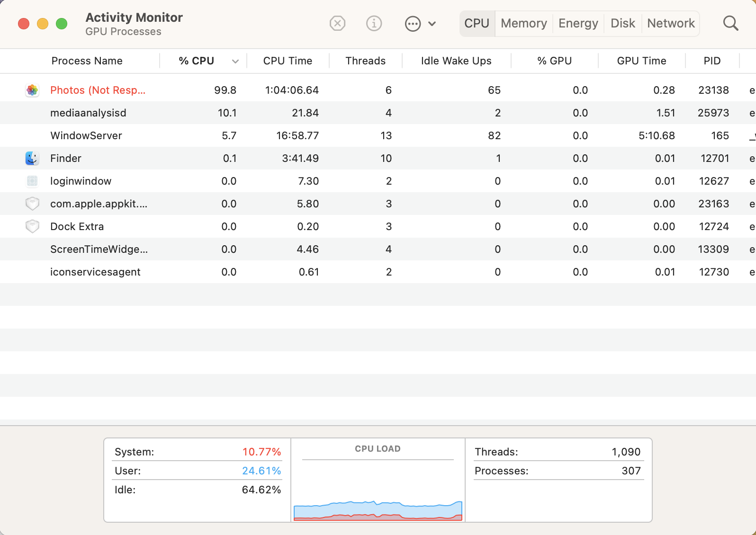
Task: Click the Activity Monitor window title
Action: click(134, 18)
